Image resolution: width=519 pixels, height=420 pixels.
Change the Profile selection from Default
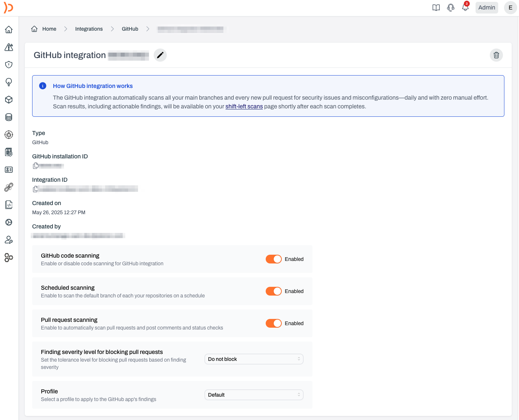pyautogui.click(x=254, y=395)
